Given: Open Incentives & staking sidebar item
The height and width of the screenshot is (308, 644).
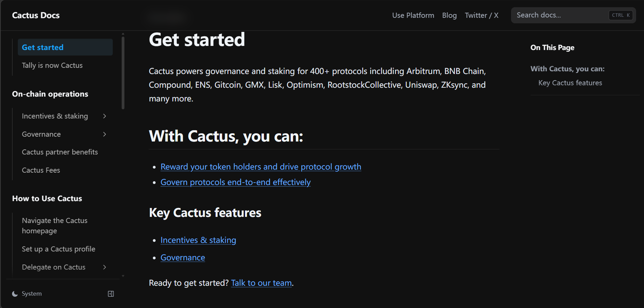Looking at the screenshot, I should pyautogui.click(x=55, y=116).
